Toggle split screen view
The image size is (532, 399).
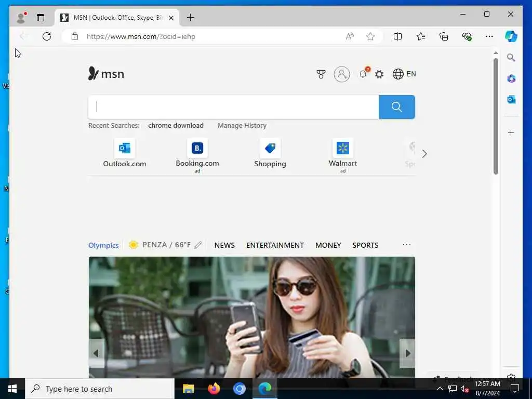tap(397, 36)
